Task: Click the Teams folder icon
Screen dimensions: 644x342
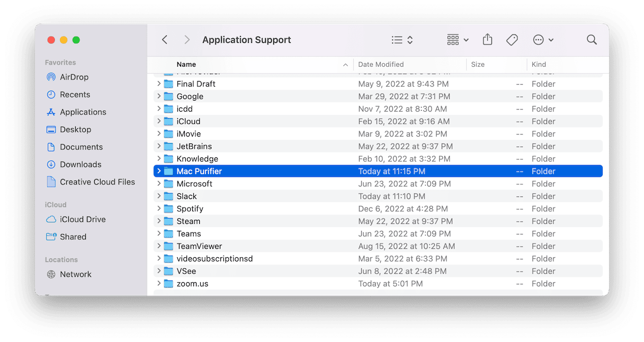Action: click(168, 233)
